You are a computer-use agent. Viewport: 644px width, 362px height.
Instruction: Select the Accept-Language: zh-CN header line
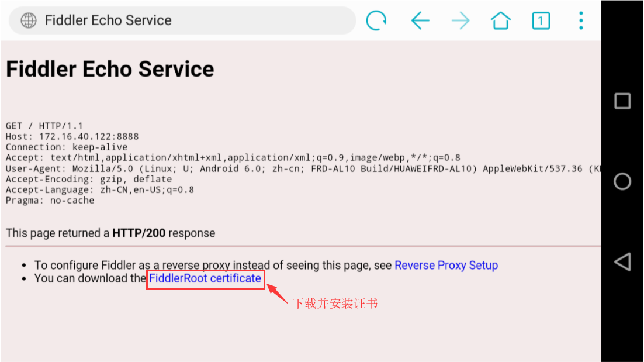100,190
